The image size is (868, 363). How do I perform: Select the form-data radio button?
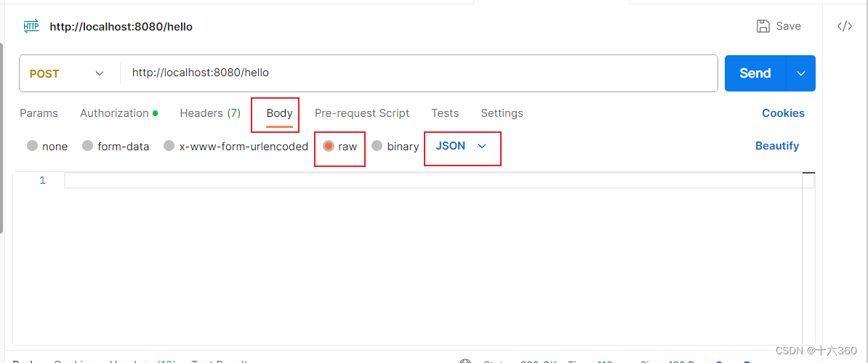tap(87, 146)
